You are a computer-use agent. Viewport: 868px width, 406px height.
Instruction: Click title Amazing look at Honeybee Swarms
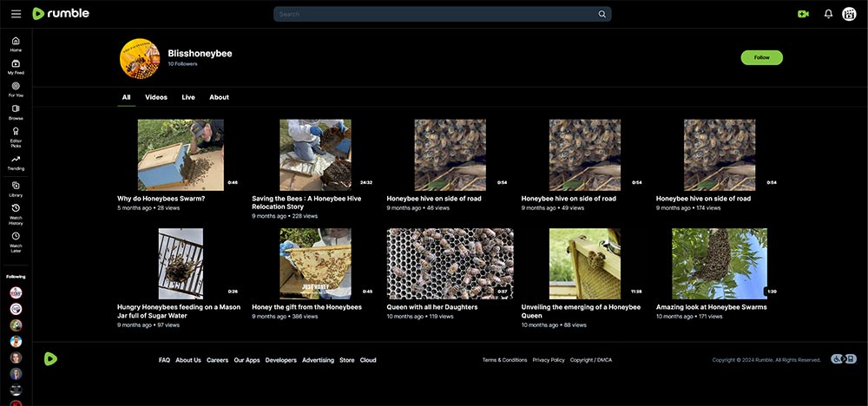point(712,307)
